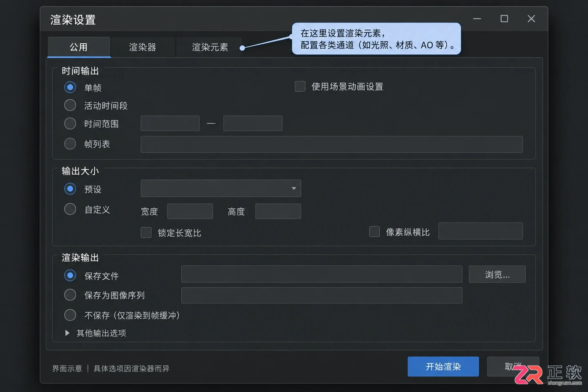
Task: Minimize the 渲染设置 window
Action: click(477, 19)
